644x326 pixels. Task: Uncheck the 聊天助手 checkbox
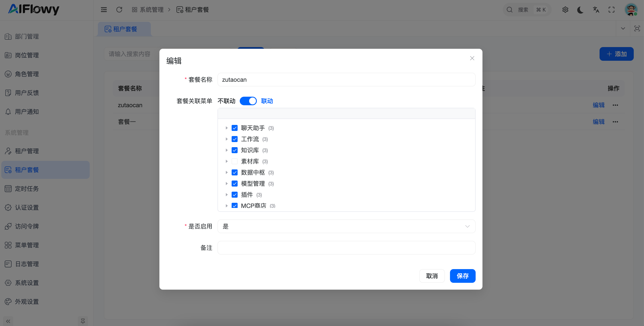[x=234, y=128]
